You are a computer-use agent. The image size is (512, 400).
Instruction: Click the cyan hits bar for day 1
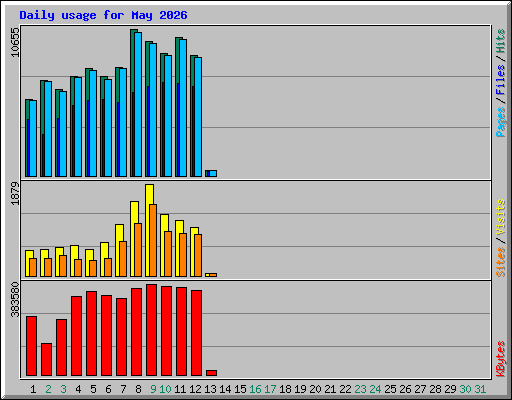coord(33,138)
